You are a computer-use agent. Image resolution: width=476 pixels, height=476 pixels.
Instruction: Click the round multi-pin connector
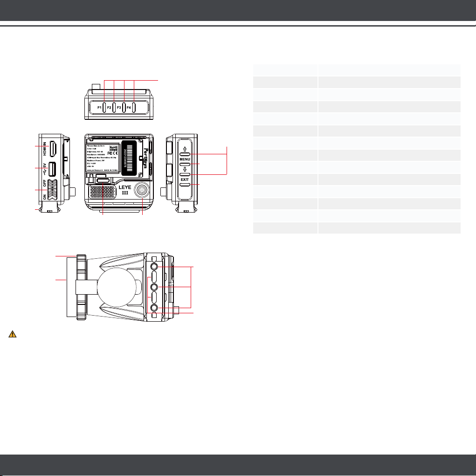coord(142,190)
